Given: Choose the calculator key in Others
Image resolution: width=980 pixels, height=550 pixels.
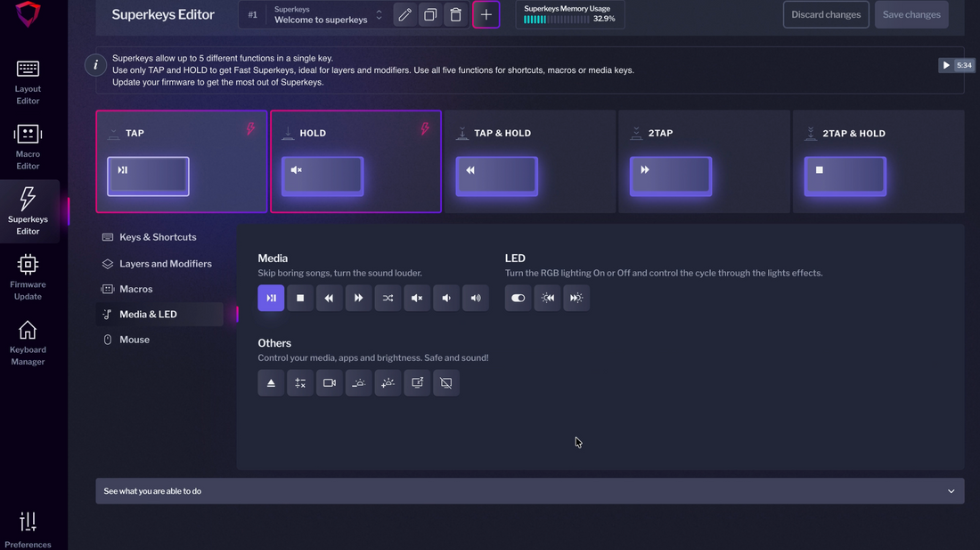Looking at the screenshot, I should [x=300, y=383].
